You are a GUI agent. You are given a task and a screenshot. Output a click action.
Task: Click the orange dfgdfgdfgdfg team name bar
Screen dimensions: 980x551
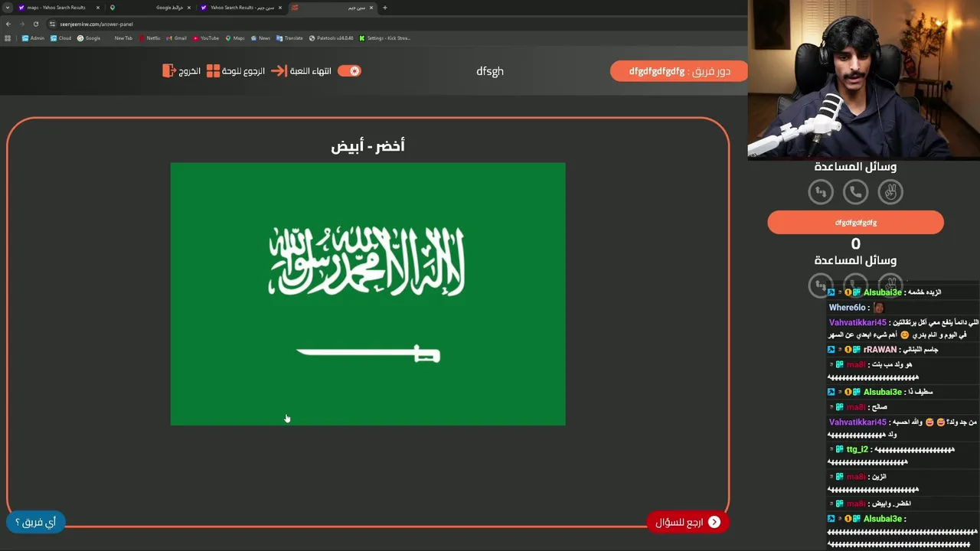(x=856, y=223)
